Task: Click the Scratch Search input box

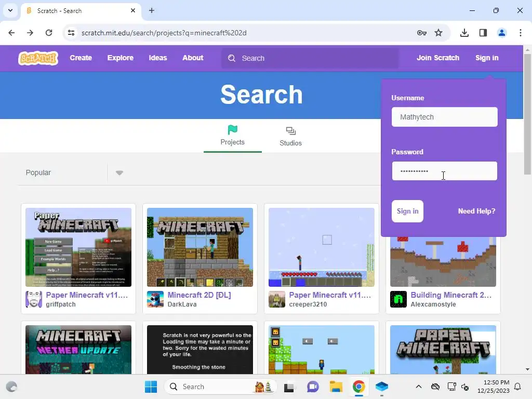Action: click(x=310, y=58)
